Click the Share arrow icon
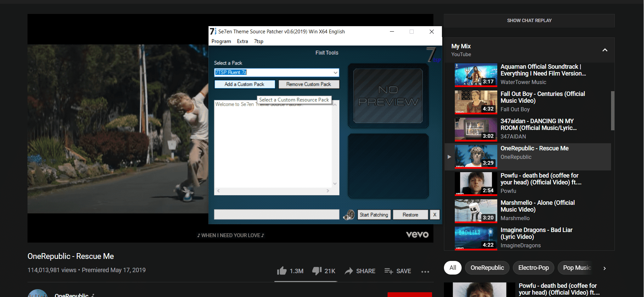644x297 pixels. point(349,271)
